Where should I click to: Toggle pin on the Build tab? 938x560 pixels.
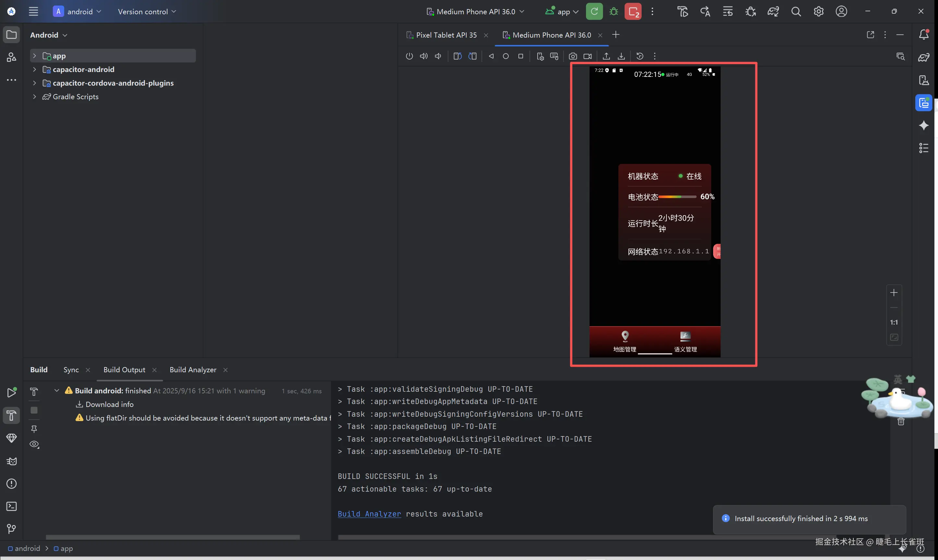(34, 429)
